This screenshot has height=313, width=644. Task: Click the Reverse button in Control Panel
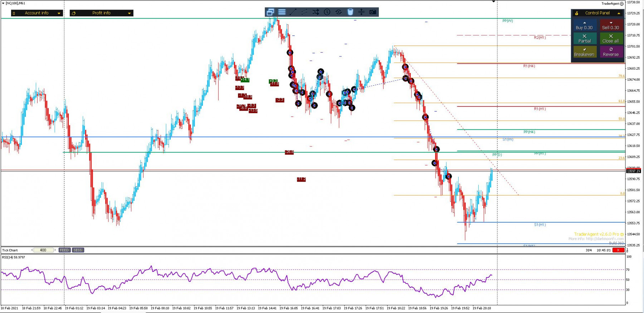coord(611,52)
